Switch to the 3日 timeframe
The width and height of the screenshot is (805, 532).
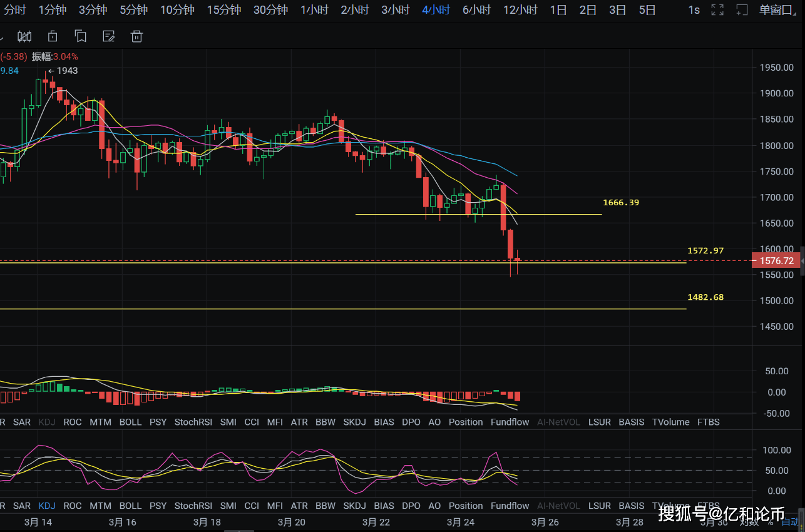click(617, 10)
